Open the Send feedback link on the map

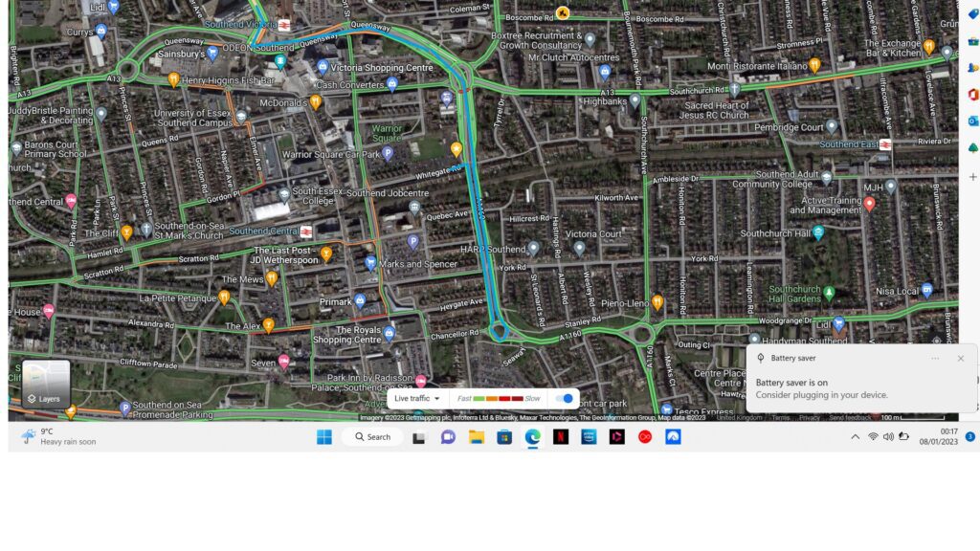click(850, 418)
